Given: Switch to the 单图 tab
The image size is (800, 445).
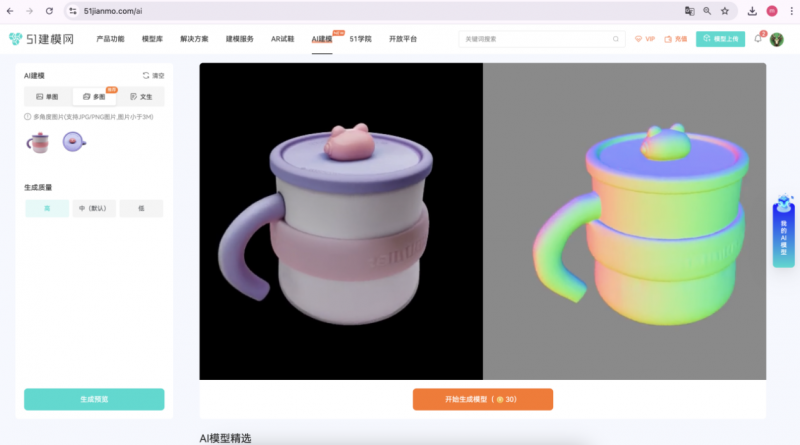Looking at the screenshot, I should [47, 97].
